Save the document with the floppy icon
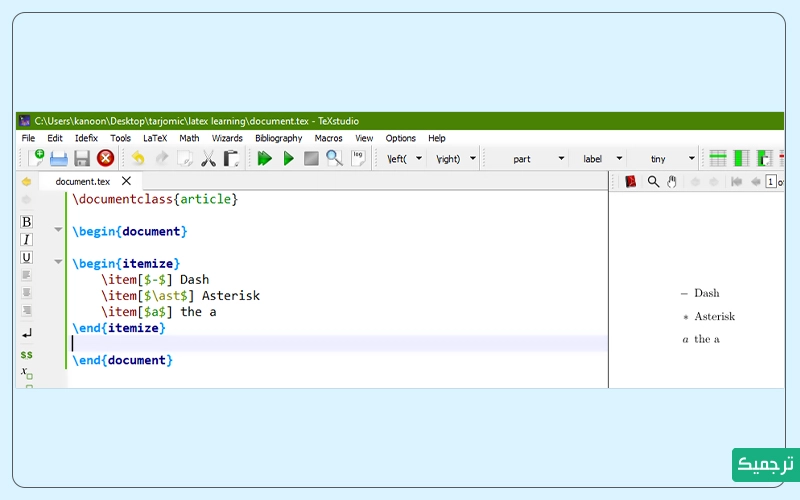 pos(82,158)
